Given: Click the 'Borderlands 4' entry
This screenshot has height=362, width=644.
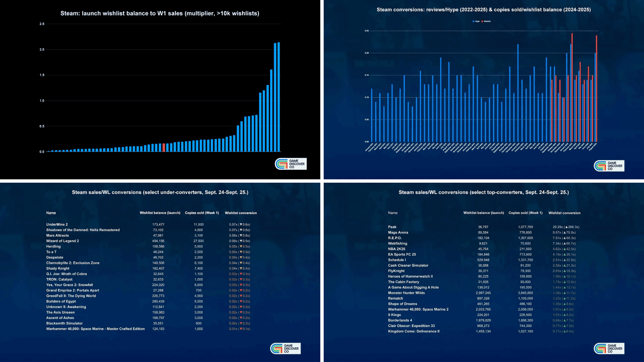Looking at the screenshot, I should coord(400,320).
